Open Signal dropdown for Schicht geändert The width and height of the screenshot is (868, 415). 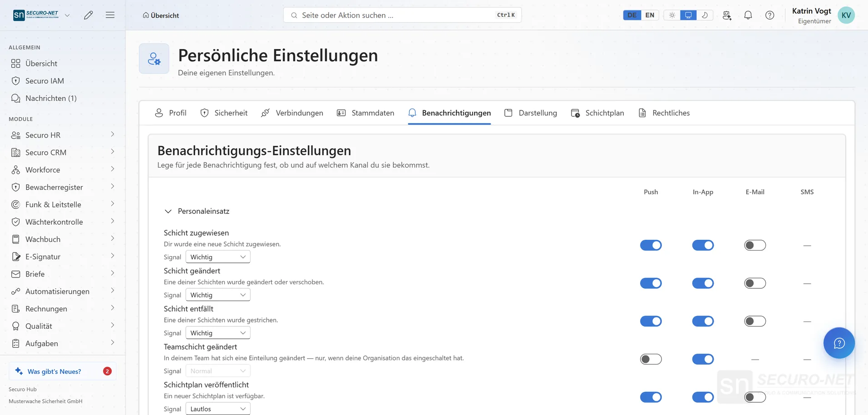point(218,295)
